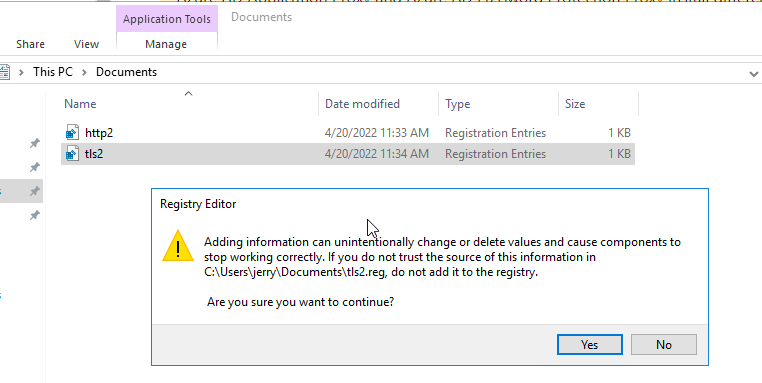The height and width of the screenshot is (383, 762).
Task: Open the address bar history dropdown
Action: coord(754,74)
